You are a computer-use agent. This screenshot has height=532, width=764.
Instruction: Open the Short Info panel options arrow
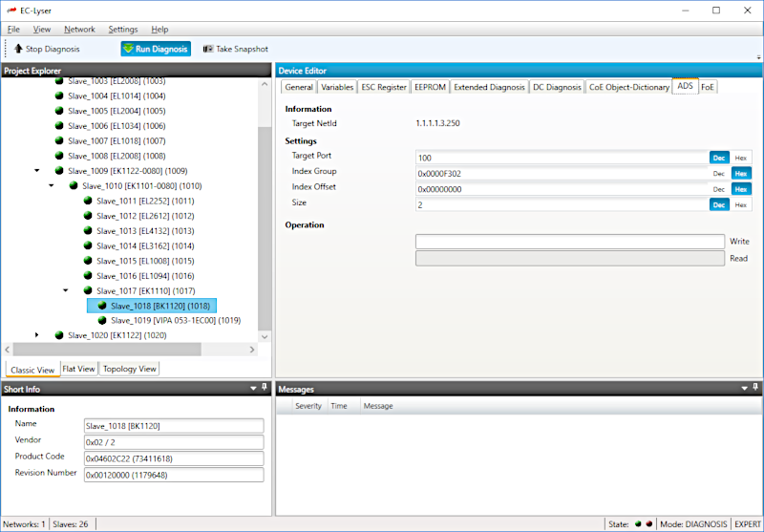[x=252, y=388]
